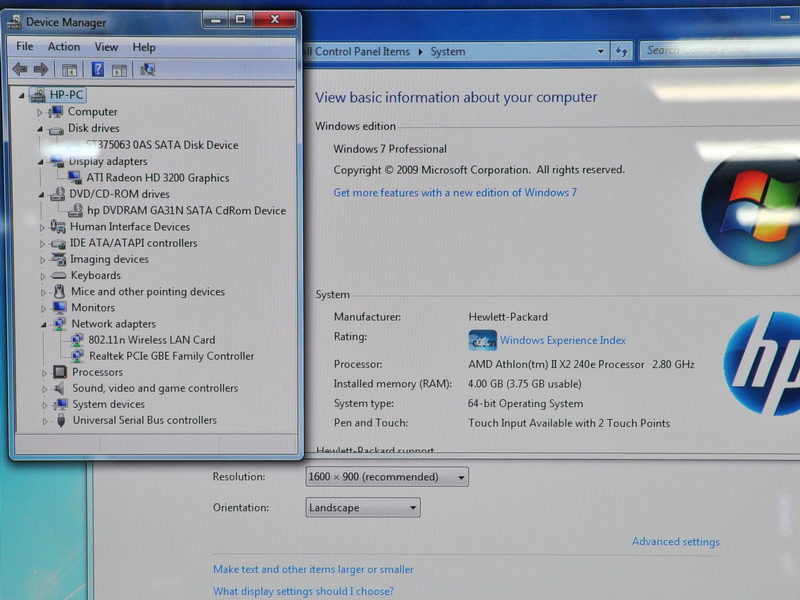Image resolution: width=800 pixels, height=600 pixels.
Task: Click the blue Help question mark toolbar icon
Action: click(x=97, y=69)
